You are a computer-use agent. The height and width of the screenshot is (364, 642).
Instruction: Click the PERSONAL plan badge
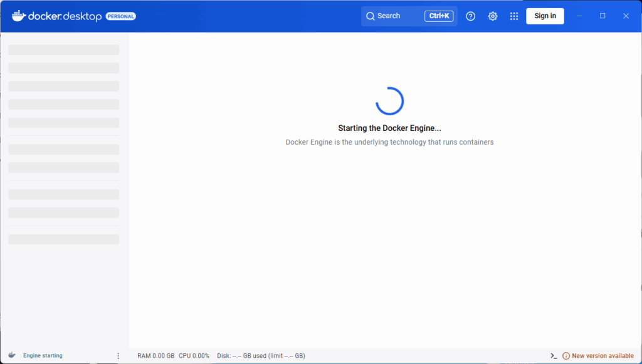coord(120,16)
